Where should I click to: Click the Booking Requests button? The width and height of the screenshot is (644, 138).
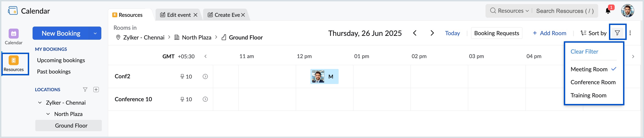click(x=496, y=33)
